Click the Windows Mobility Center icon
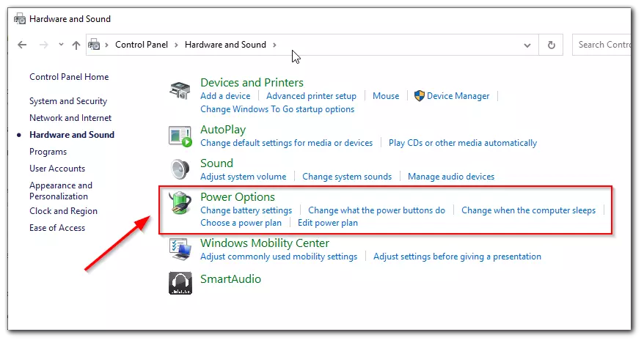644x343 pixels. click(x=180, y=249)
